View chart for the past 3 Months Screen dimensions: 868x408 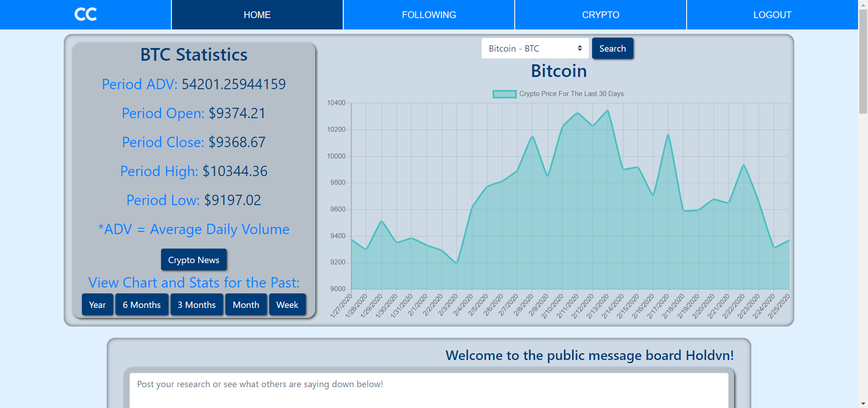196,305
